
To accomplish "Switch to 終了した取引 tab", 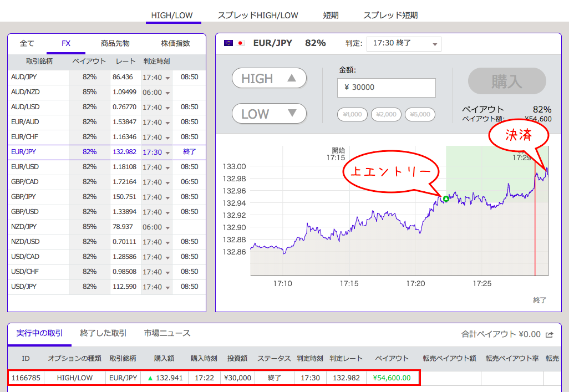I will [x=103, y=333].
